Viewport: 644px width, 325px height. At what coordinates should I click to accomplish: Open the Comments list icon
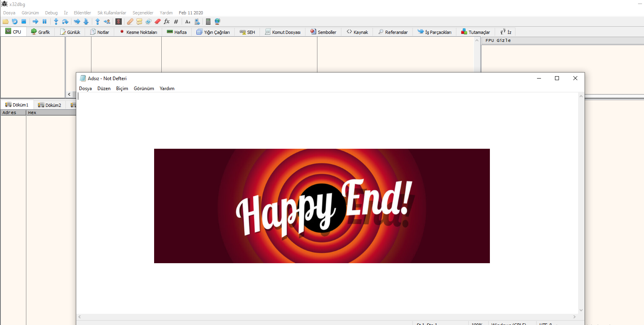[139, 22]
